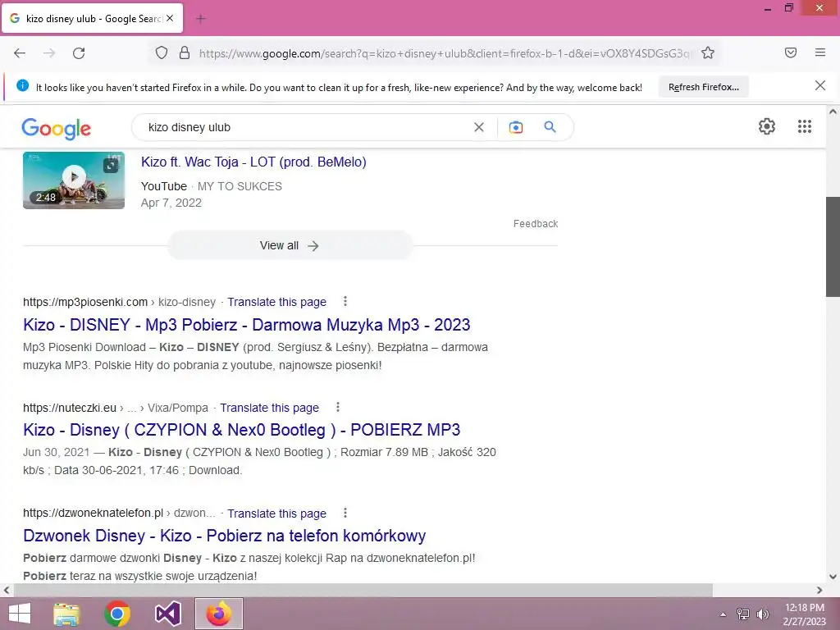Show hidden system tray icons
The height and width of the screenshot is (630, 840).
pyautogui.click(x=723, y=614)
